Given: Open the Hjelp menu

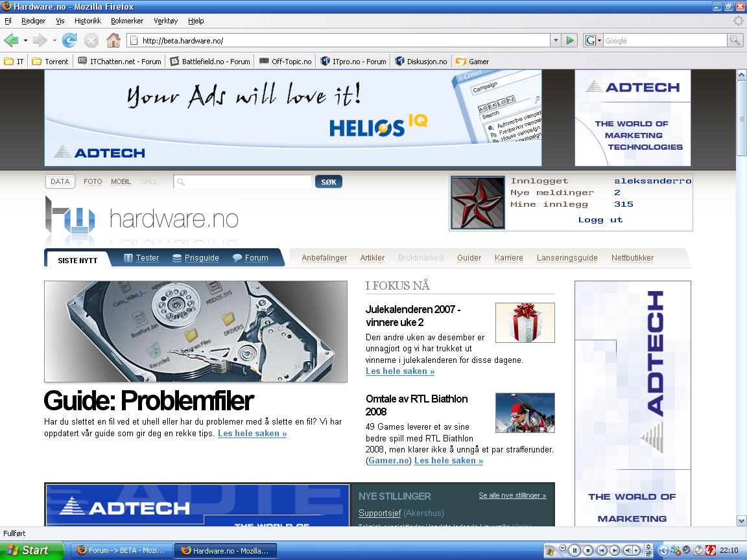Looking at the screenshot, I should click(x=196, y=21).
